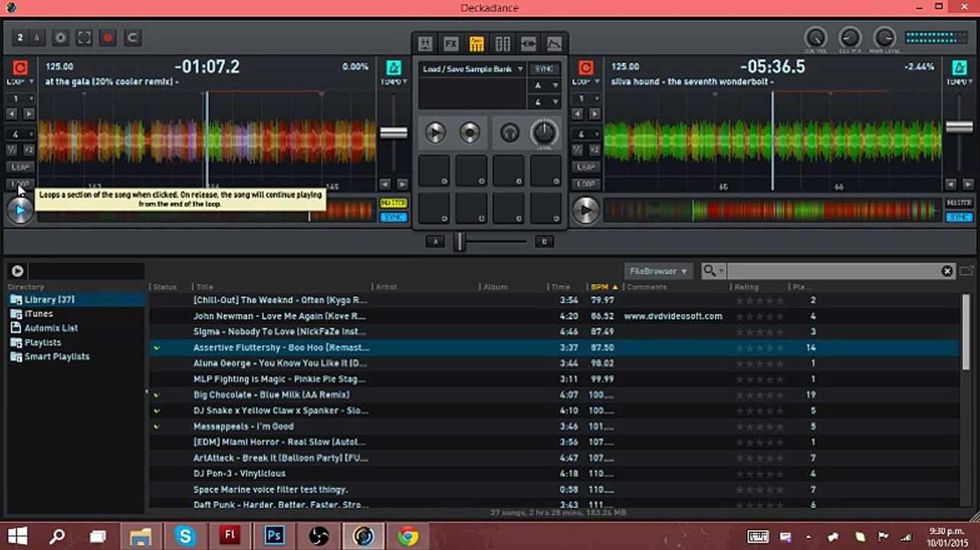Open search options magnifier icon
Viewport: 980px width, 550px height.
click(712, 271)
